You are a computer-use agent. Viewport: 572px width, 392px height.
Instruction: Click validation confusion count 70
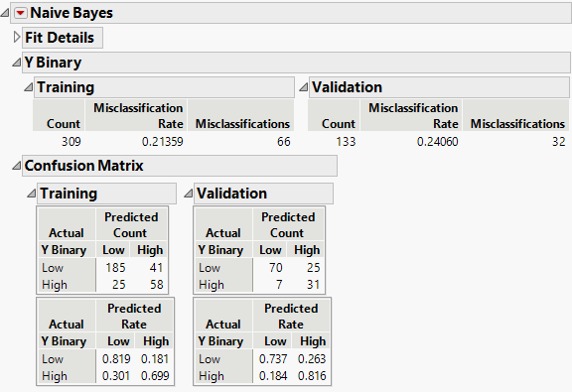tap(276, 268)
